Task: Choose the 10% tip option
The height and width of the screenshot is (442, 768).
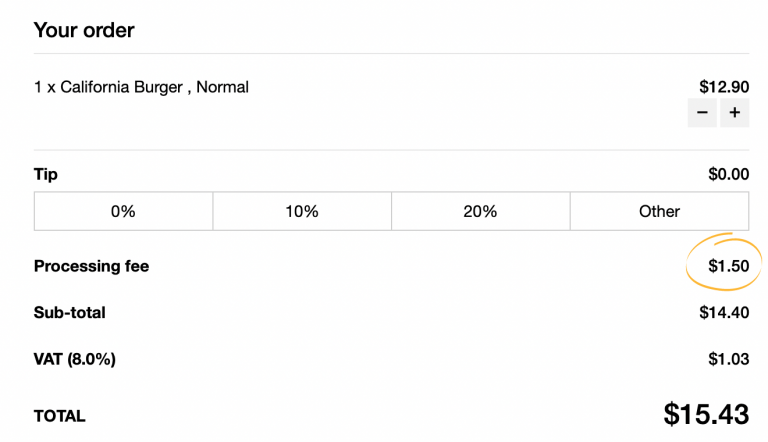Action: [x=301, y=211]
